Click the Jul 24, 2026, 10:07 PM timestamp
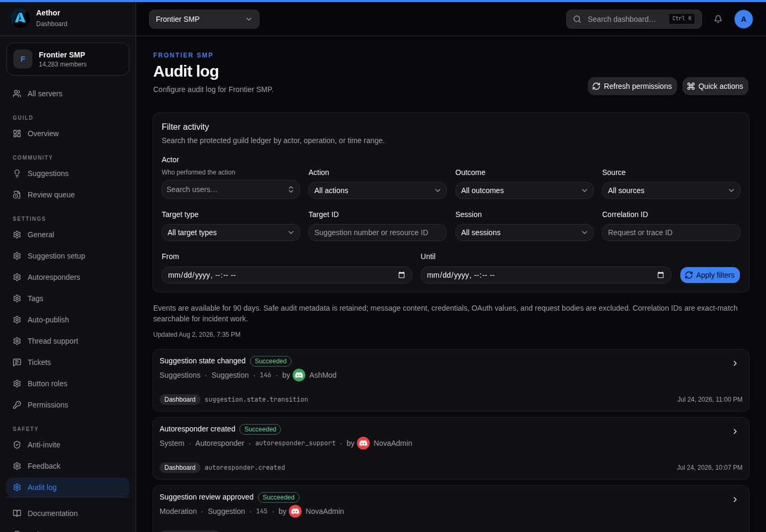 click(710, 468)
